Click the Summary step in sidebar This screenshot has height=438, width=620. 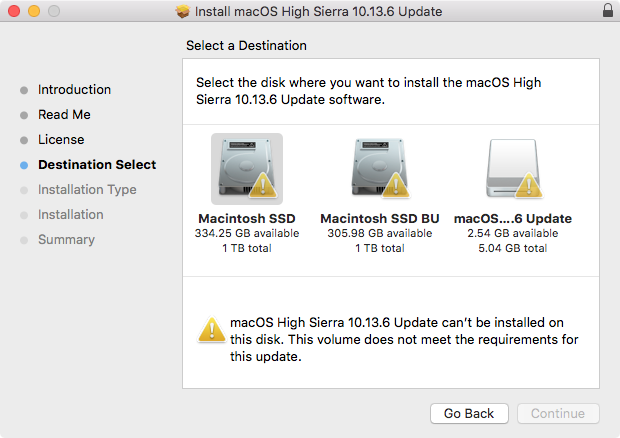coord(66,239)
